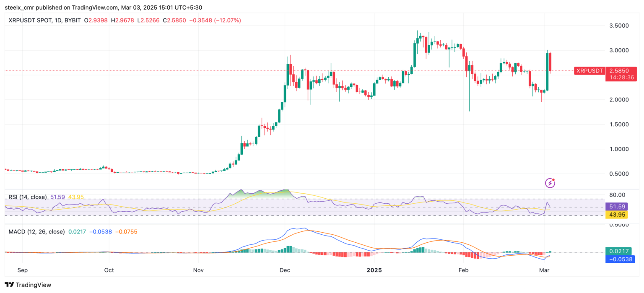The height and width of the screenshot is (293, 644).
Task: Select the 2025 label on time axis
Action: coord(374,270)
